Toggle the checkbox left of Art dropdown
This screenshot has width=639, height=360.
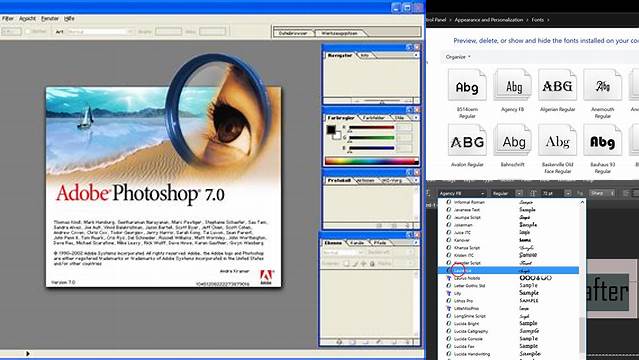[x=28, y=31]
